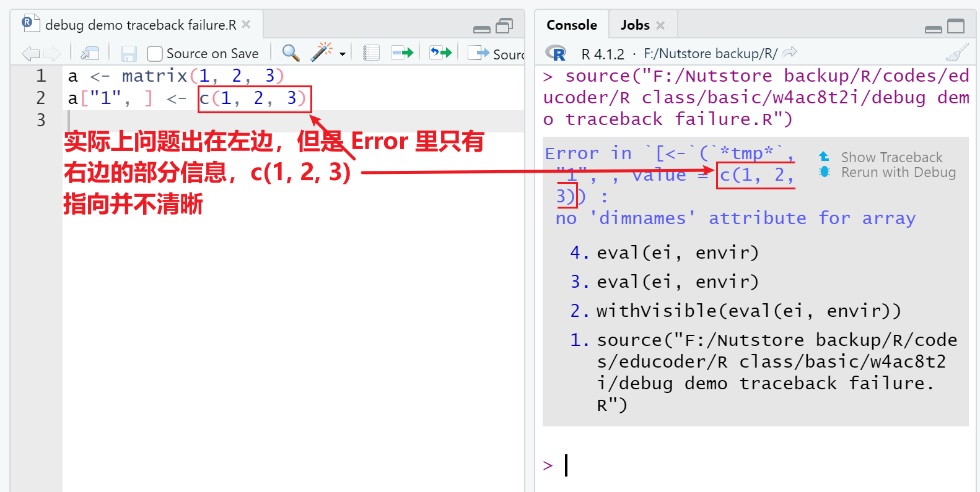980x492 pixels.
Task: Click the Show Traceback link
Action: 891,157
